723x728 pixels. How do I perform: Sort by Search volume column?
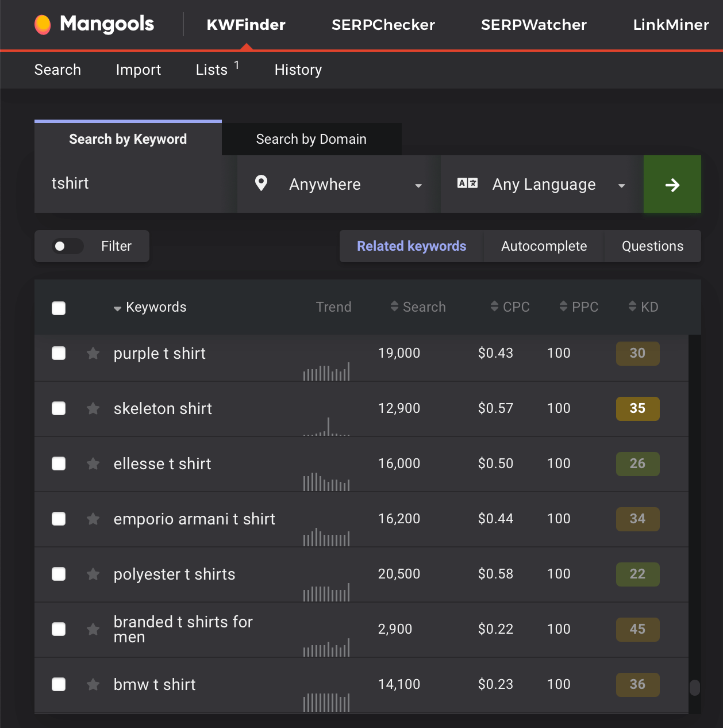point(418,307)
